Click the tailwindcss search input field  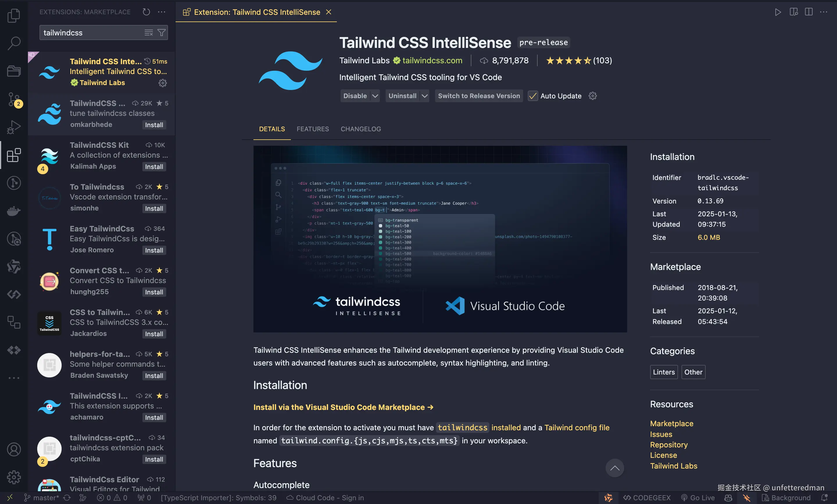(92, 33)
